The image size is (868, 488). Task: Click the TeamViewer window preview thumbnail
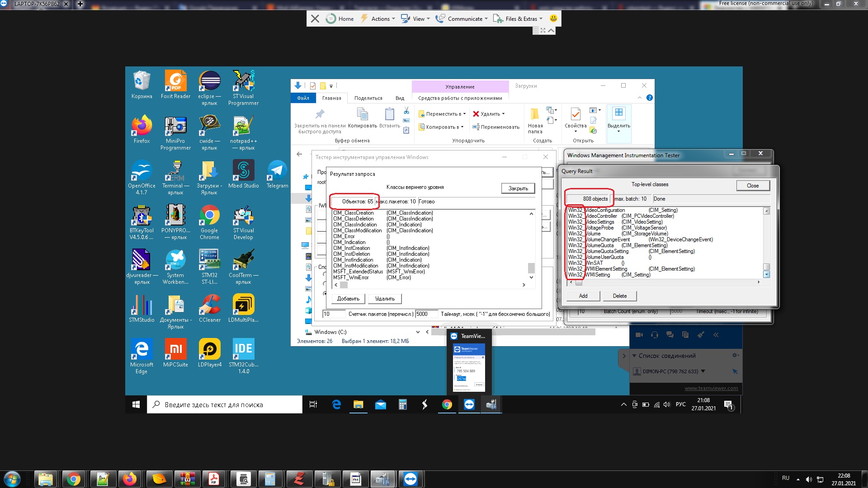pyautogui.click(x=469, y=367)
